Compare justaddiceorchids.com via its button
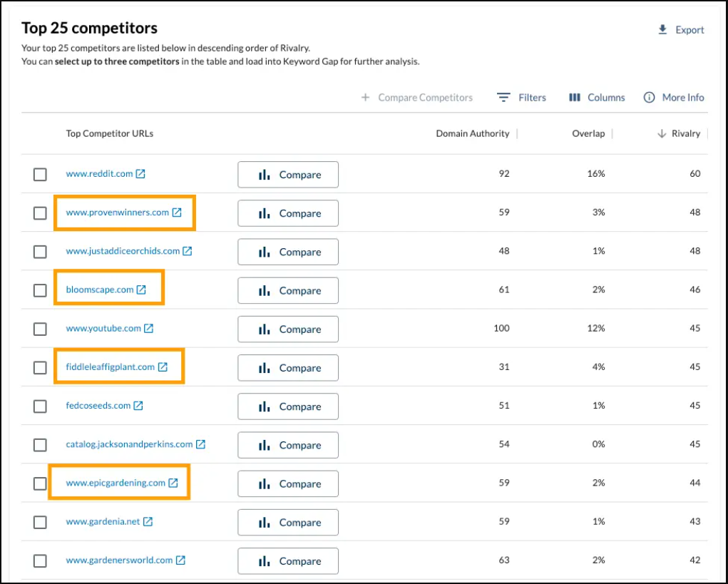 coord(288,252)
